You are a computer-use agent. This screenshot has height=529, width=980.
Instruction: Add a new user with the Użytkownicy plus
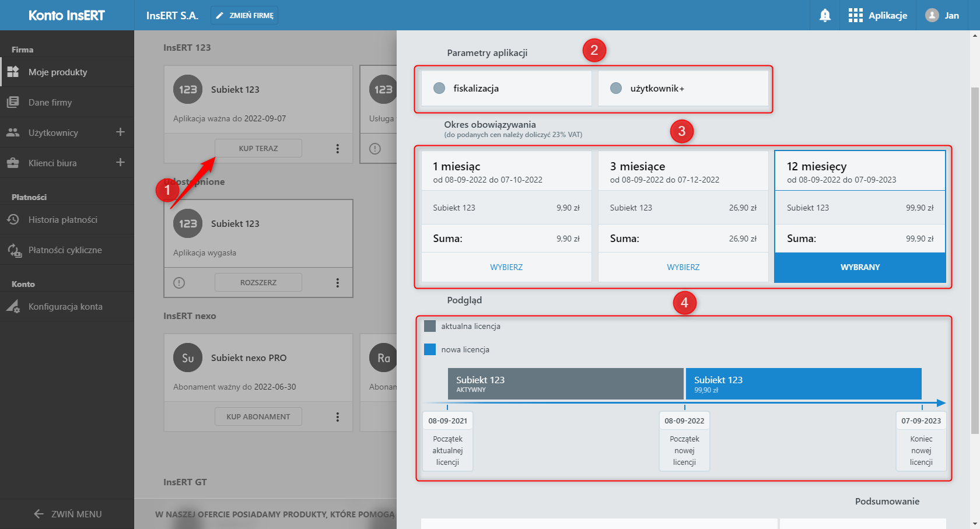120,132
